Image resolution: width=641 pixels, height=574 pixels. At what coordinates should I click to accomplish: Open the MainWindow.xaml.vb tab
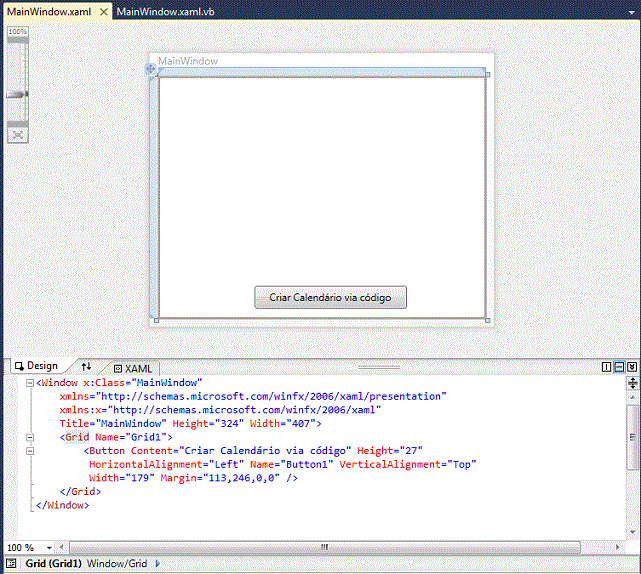coord(166,11)
